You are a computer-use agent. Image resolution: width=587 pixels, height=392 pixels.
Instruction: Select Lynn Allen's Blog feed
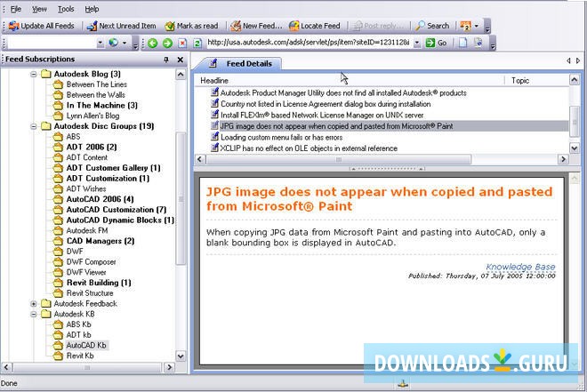[92, 116]
